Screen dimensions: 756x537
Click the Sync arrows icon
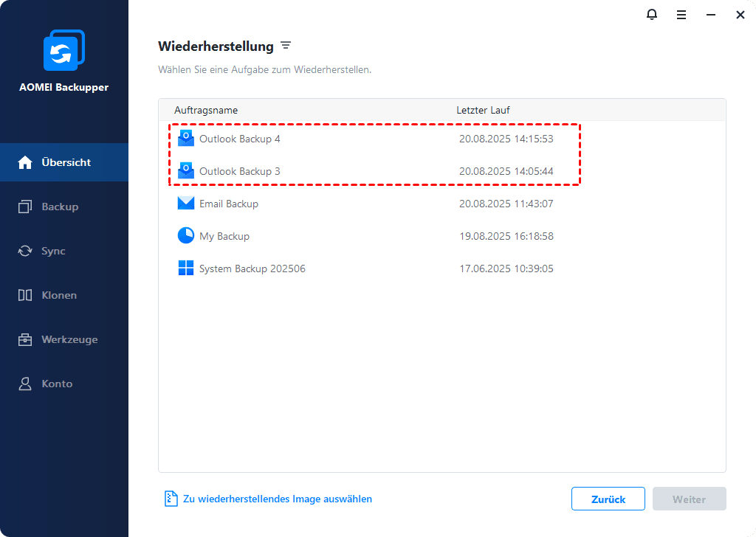[x=25, y=251]
